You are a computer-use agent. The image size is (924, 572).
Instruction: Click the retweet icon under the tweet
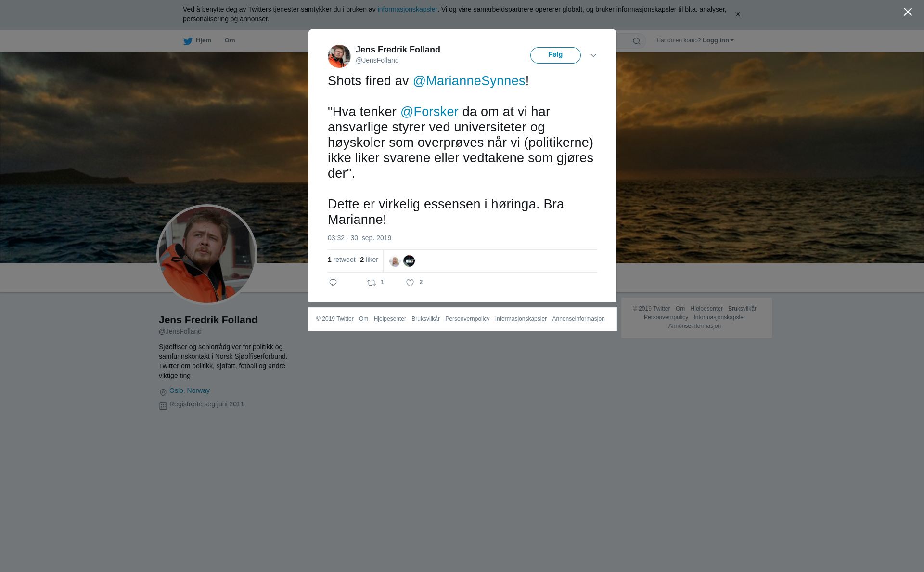(x=372, y=283)
